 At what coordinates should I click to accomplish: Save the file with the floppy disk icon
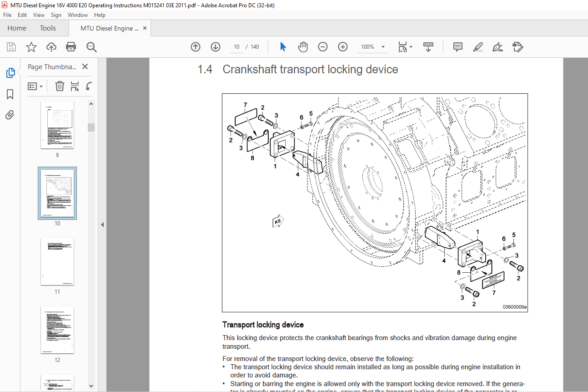11,47
